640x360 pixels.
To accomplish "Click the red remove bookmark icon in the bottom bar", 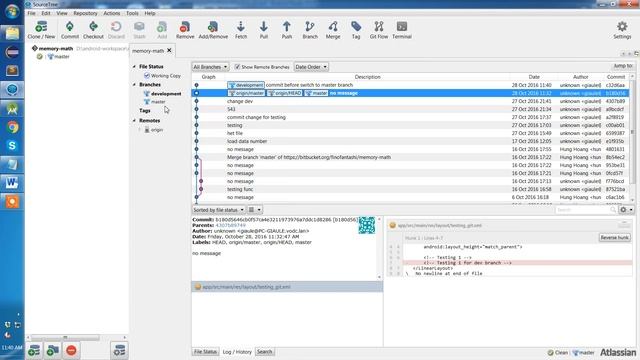I will click(x=71, y=350).
